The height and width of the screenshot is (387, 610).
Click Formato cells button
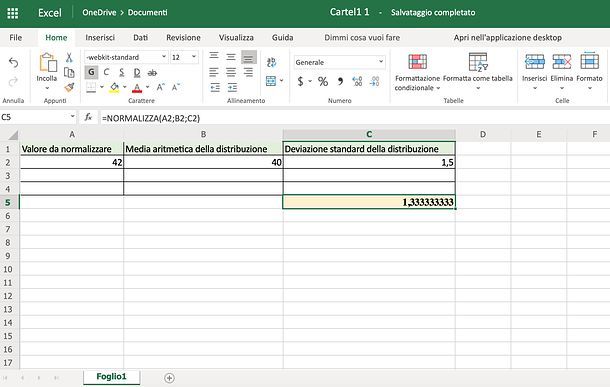589,72
